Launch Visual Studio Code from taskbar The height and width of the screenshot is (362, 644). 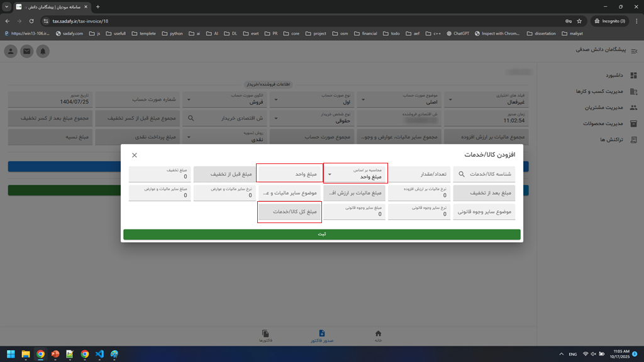click(x=99, y=354)
